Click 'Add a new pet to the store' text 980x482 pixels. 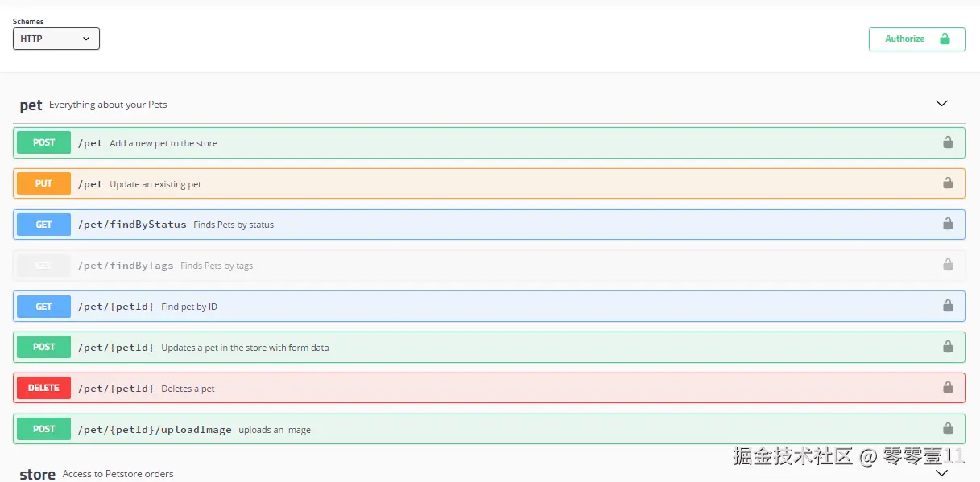point(163,143)
